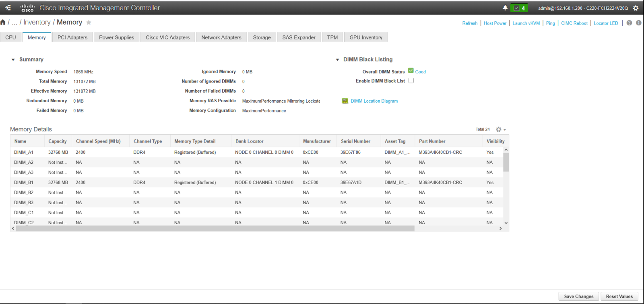Open the help question mark icon
Screen dimensions: 644x304
(629, 23)
